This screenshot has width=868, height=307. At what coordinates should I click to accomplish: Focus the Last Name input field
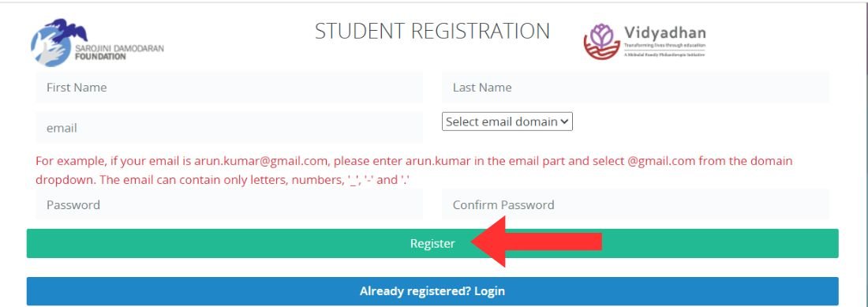click(x=635, y=88)
